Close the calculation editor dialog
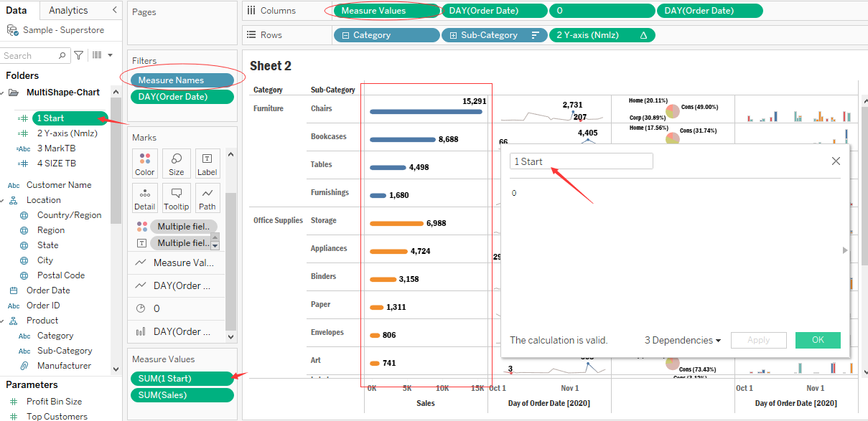This screenshot has height=421, width=868. (x=836, y=161)
